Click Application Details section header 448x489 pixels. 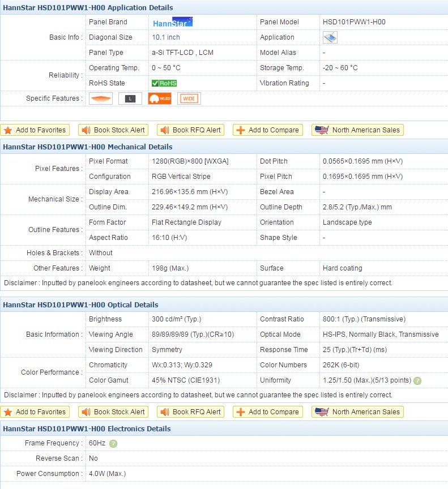224,7
